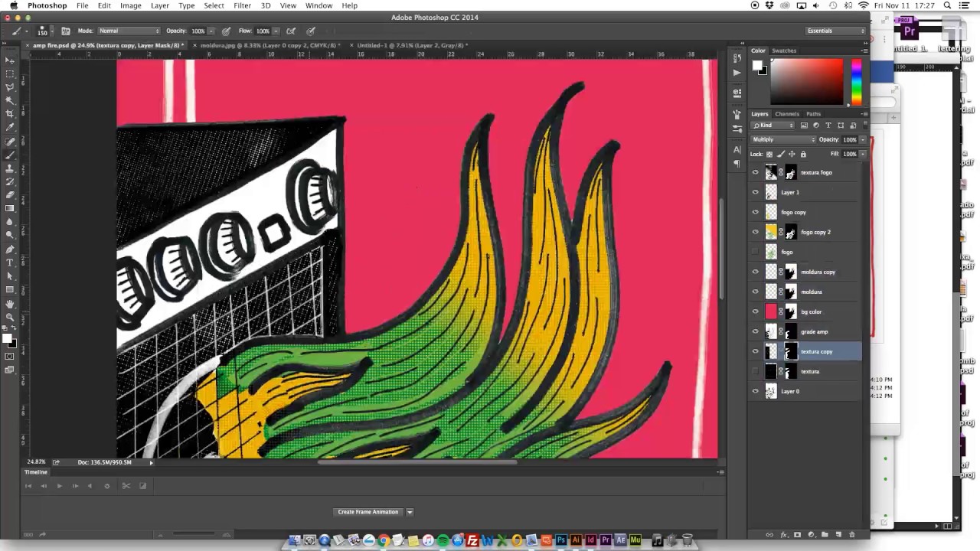Lock transparent pixels icon
Screen dimensions: 980x551
point(769,154)
